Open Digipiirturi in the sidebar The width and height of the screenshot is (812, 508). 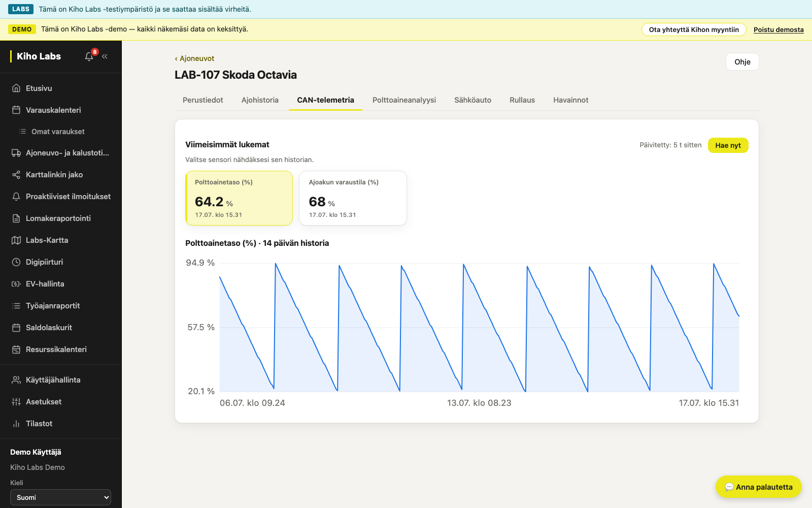tap(61, 262)
